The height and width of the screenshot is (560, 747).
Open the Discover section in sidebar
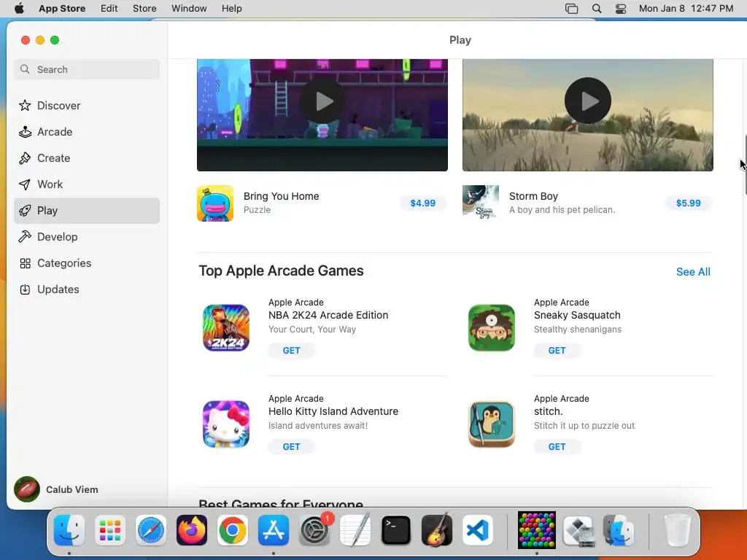(x=87, y=105)
